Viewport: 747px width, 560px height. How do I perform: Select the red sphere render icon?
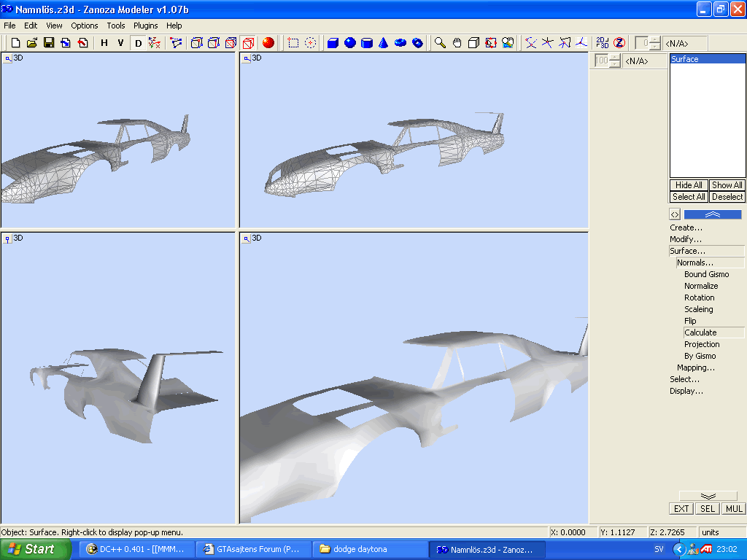pos(268,43)
